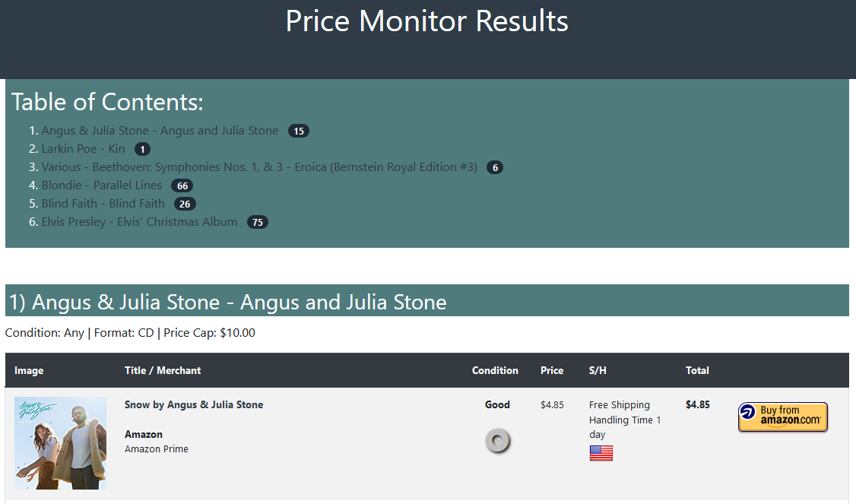Click the Condition column header
The width and height of the screenshot is (856, 504).
coord(495,371)
